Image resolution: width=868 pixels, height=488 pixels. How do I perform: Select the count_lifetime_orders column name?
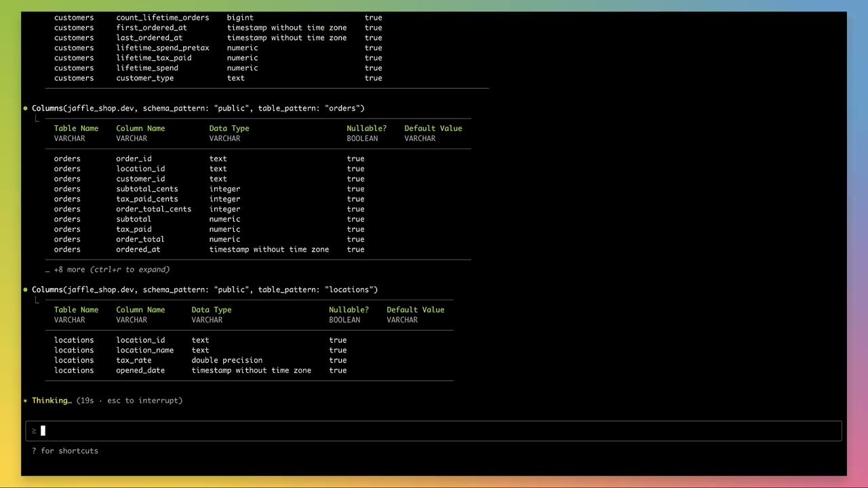click(162, 18)
